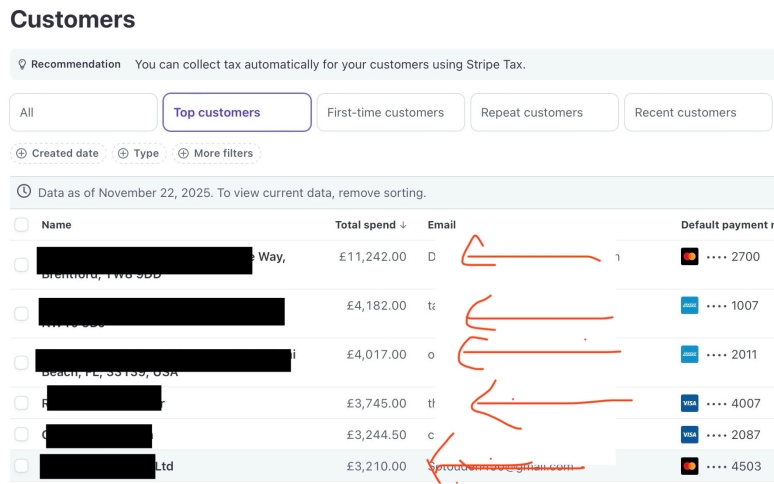The width and height of the screenshot is (774, 484).
Task: Click the Mastercard icon ending 2700
Action: pos(689,257)
